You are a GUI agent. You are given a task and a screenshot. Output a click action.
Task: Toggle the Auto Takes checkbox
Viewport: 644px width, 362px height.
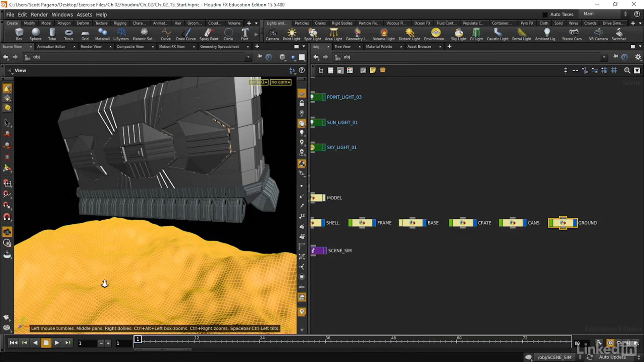point(545,14)
